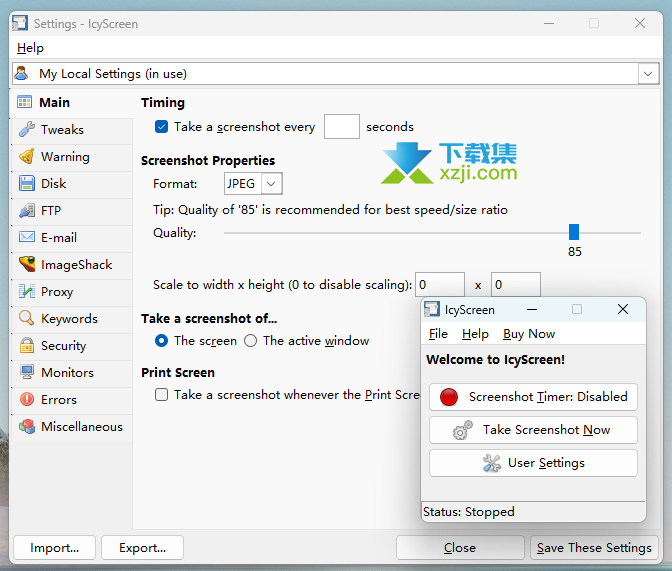Click the Errors red alert icon
This screenshot has width=672, height=571.
coord(27,399)
